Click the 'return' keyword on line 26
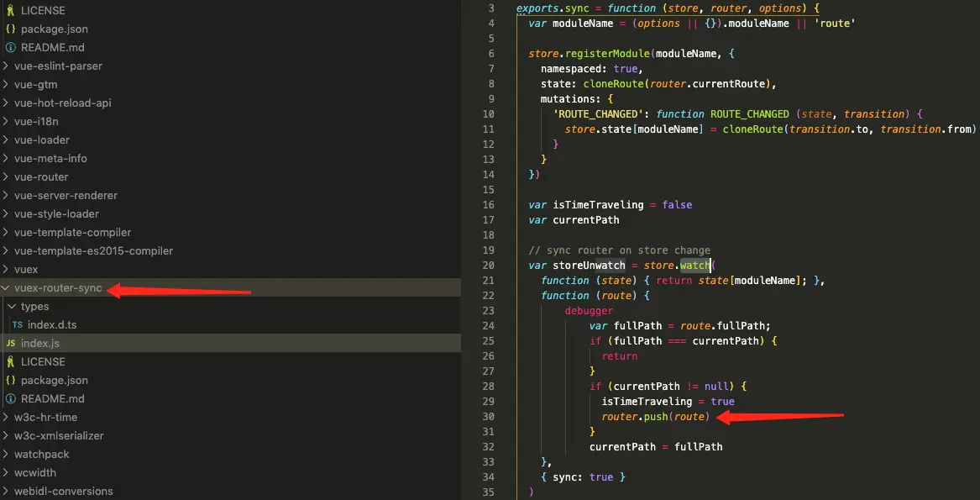 [620, 356]
